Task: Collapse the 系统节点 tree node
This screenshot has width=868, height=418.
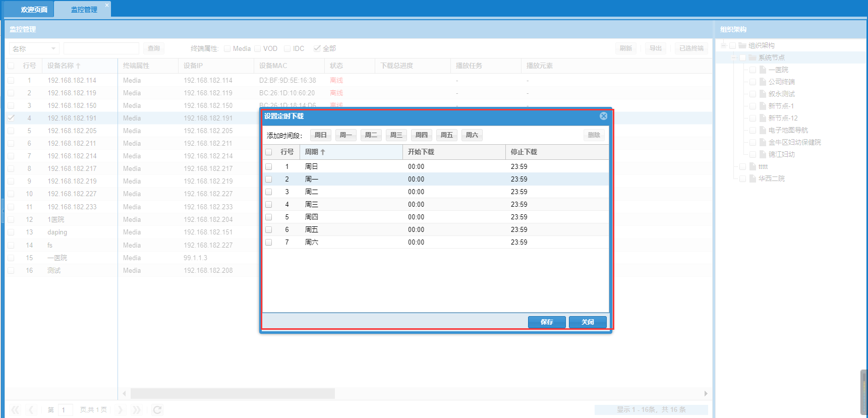Action: [734, 57]
